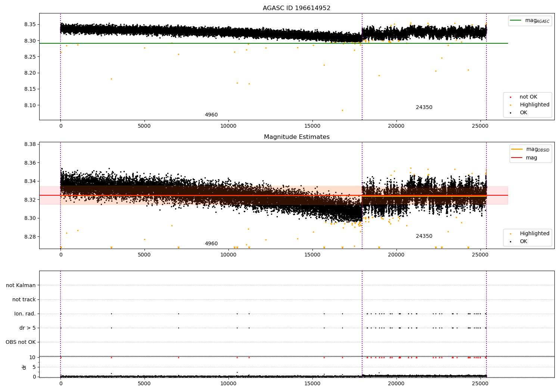Select '24350' label in the Magnitude Estimates plot
Screen dimensions: 560x392
coord(424,236)
